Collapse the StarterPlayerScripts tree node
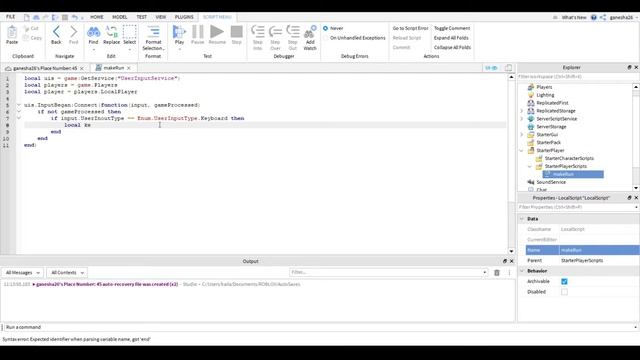 [x=530, y=167]
